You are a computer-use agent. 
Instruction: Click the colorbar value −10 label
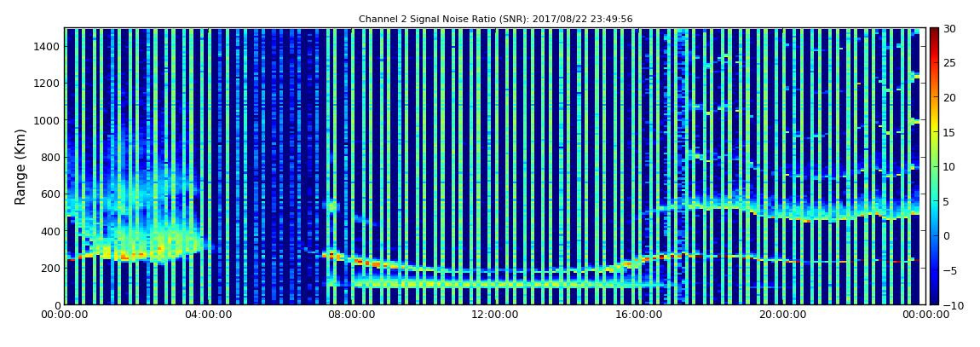pyautogui.click(x=953, y=304)
